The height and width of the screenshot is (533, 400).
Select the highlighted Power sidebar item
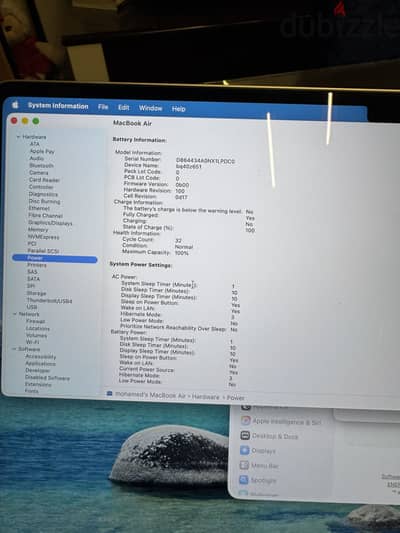55,258
